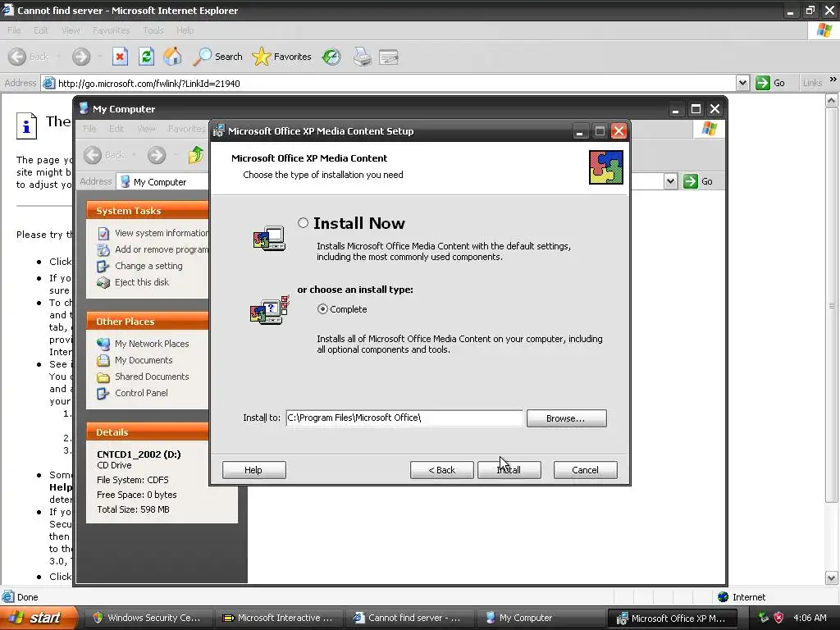Screen dimensions: 840x630
Task: Click the < Back button in setup
Action: pyautogui.click(x=441, y=470)
